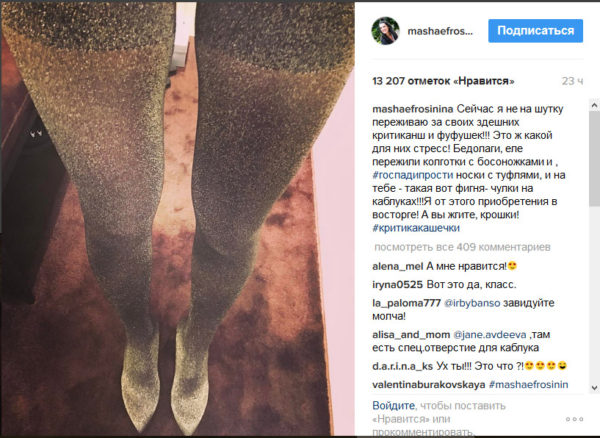Image resolution: width=600 pixels, height=438 pixels.
Task: Open the #mashaefrosinin hashtag in comment
Action: 528,384
